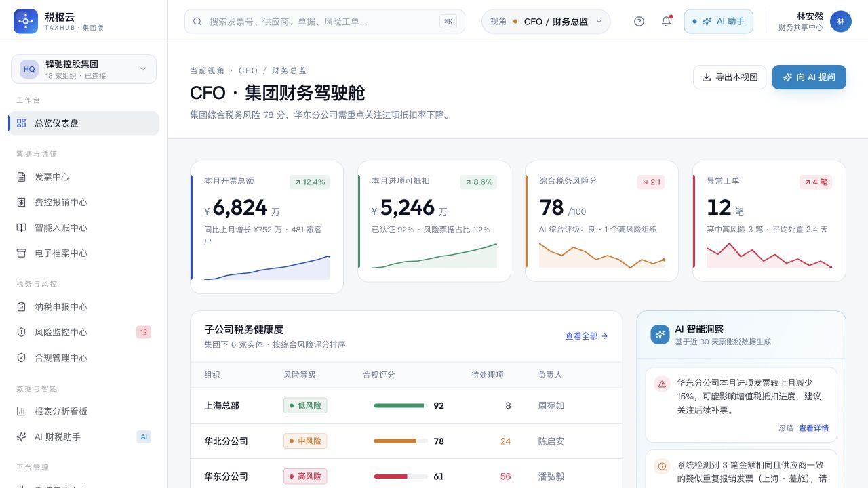Click the 智能入账中心 book icon

(21, 227)
